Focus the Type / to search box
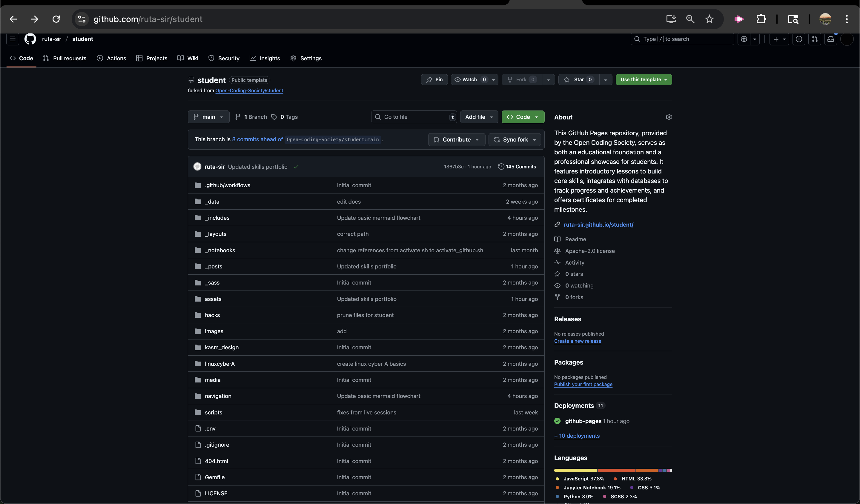 coord(682,39)
